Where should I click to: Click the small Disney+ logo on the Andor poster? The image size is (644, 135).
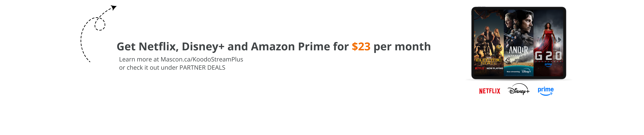(526, 71)
